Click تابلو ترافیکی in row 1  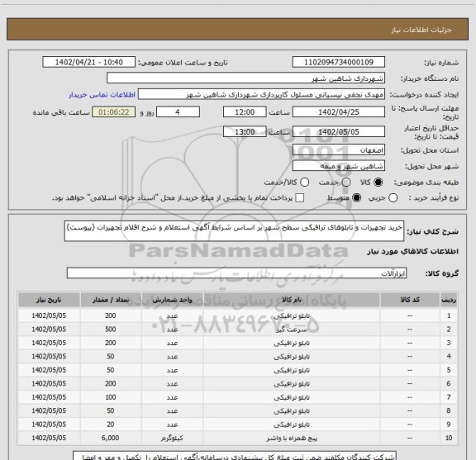(x=292, y=315)
